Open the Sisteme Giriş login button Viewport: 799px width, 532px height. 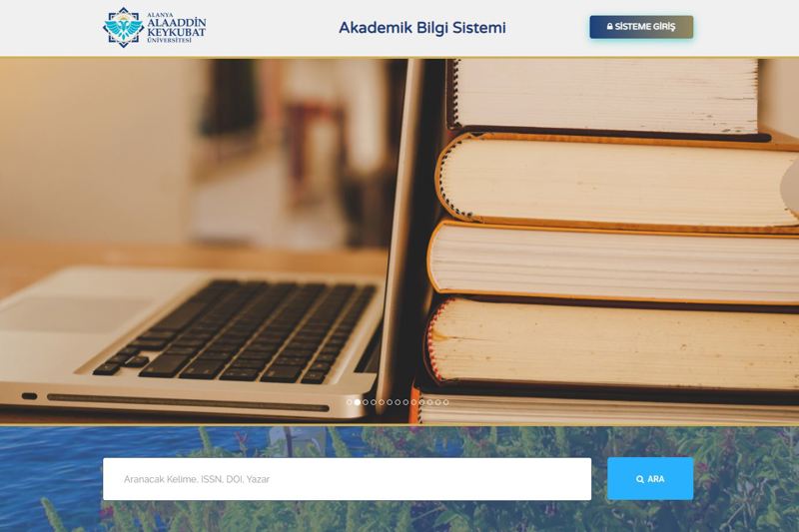point(641,27)
